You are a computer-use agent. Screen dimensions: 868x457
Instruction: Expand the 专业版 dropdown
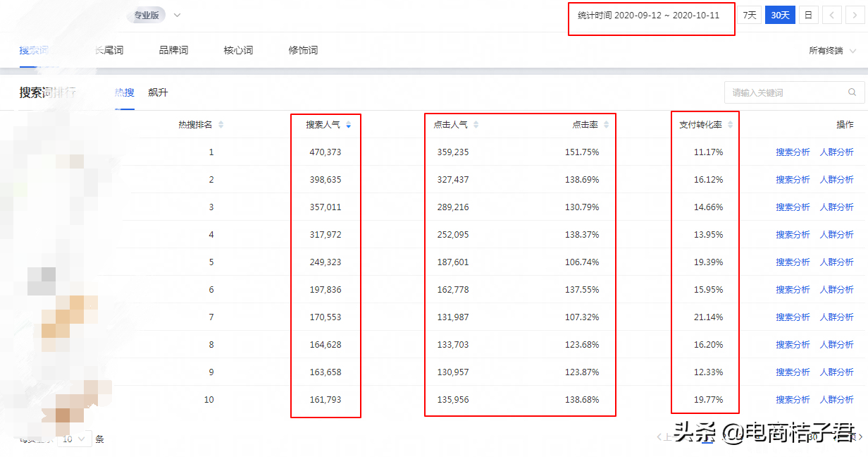tap(177, 14)
